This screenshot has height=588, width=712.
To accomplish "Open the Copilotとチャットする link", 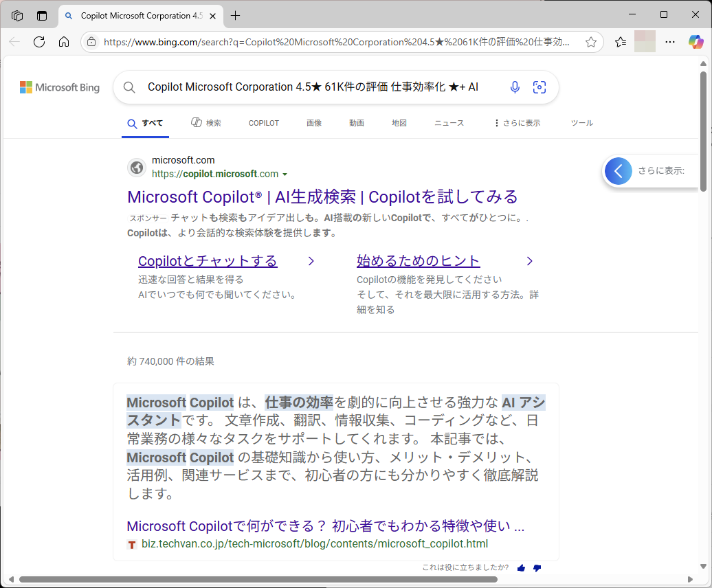I will [x=208, y=261].
